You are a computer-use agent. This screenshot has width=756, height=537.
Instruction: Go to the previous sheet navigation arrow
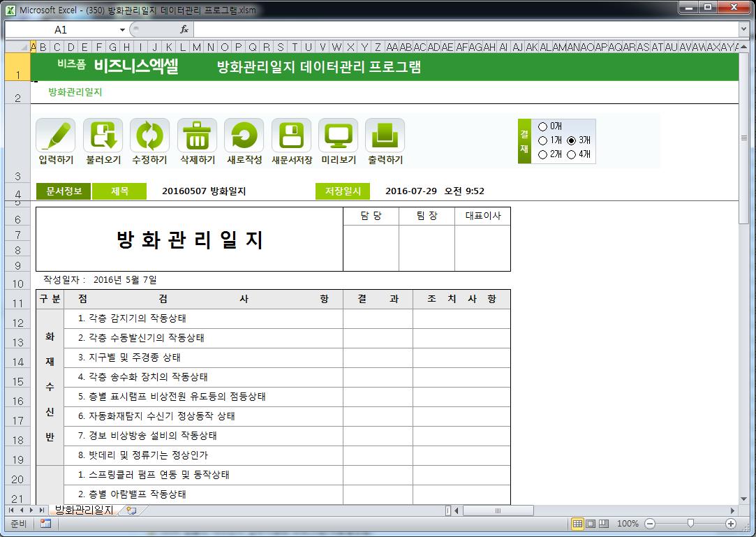click(21, 510)
